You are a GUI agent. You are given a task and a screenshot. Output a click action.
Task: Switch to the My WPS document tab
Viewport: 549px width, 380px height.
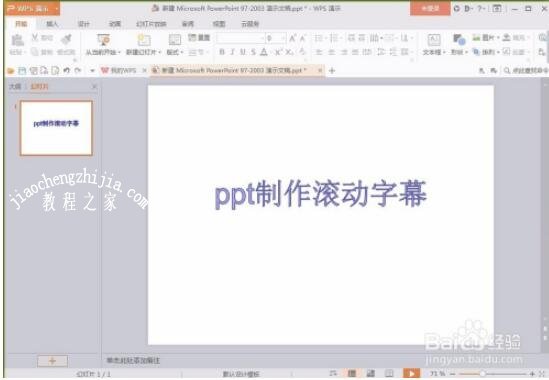[x=123, y=70]
